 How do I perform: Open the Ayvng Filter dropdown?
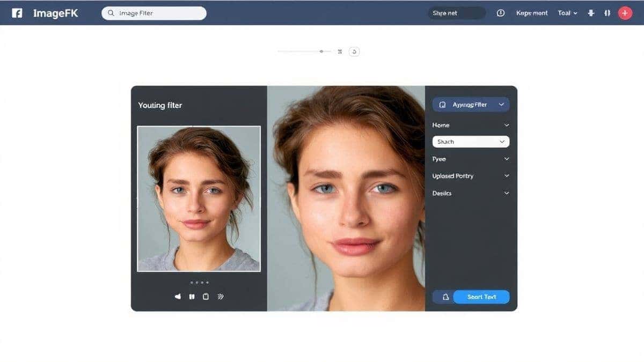471,105
